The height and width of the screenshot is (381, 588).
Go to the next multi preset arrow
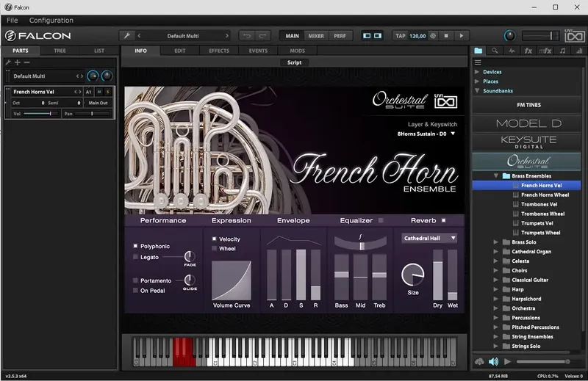[x=227, y=36]
